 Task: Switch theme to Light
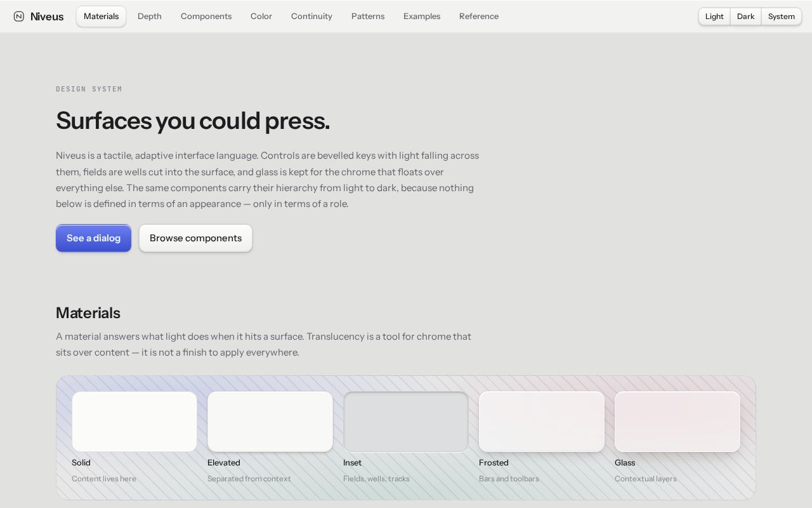pos(714,17)
